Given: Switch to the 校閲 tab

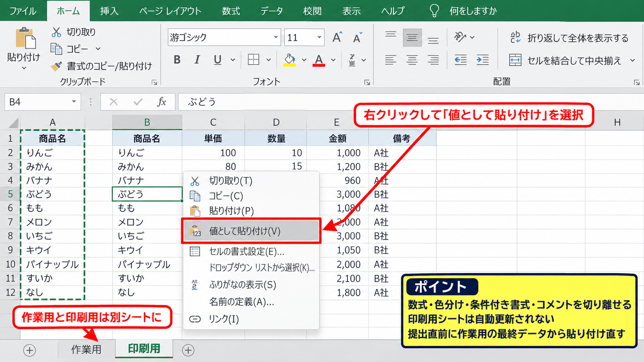Looking at the screenshot, I should click(x=312, y=11).
